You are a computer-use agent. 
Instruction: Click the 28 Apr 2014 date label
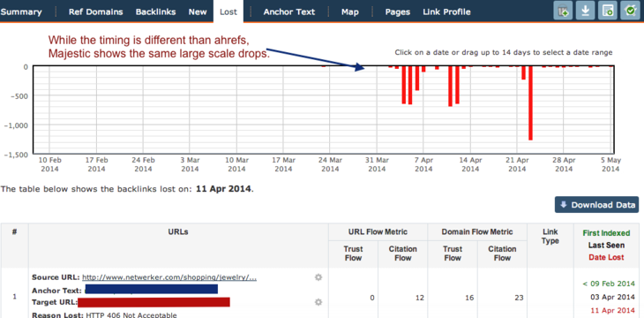[x=564, y=163]
